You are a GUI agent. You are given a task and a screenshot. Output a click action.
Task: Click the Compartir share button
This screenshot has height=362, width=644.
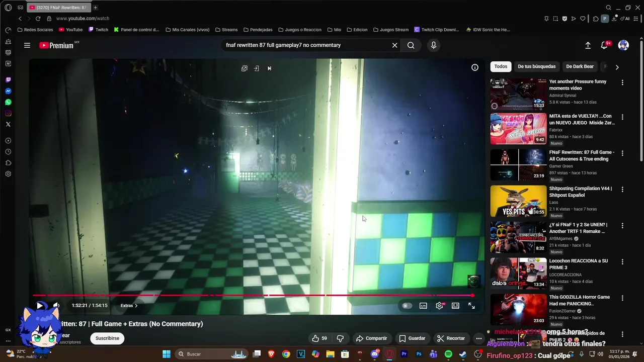point(371,338)
